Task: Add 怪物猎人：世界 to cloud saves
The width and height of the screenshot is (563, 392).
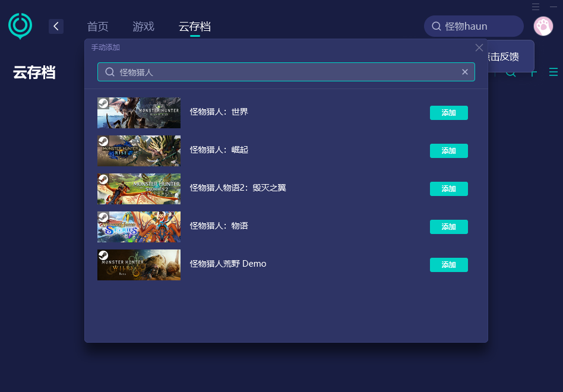Action: pos(449,113)
